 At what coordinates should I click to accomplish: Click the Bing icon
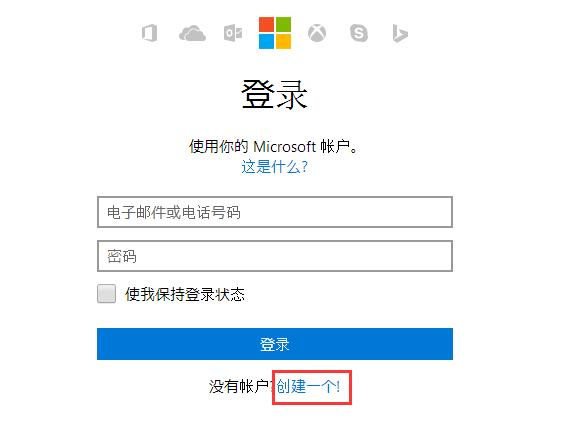tap(400, 33)
